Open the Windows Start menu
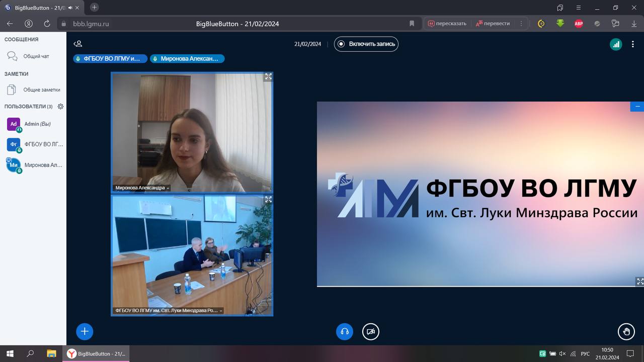 [10, 353]
